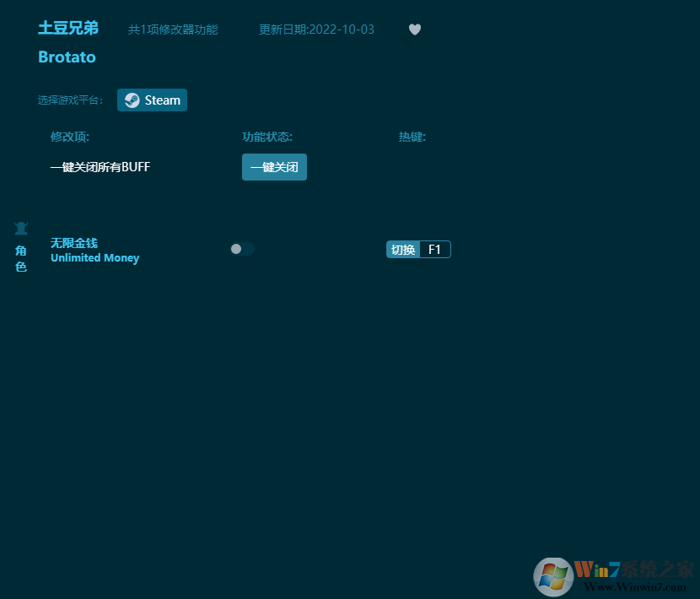
Task: Select the 更新日期:2022-10-03 text
Action: coord(316,29)
